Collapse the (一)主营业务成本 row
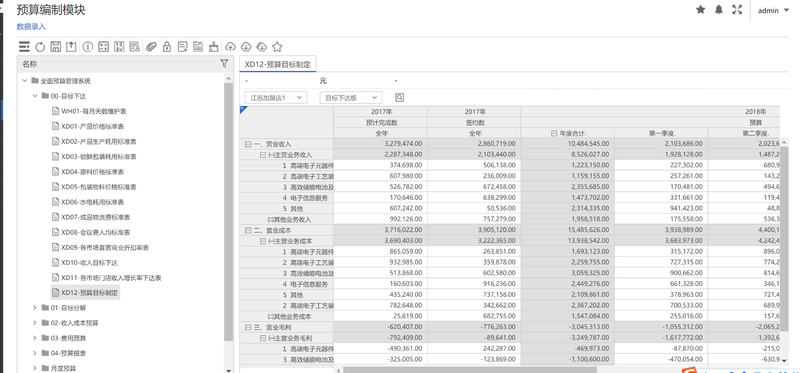This screenshot has width=800, height=373. [x=263, y=241]
